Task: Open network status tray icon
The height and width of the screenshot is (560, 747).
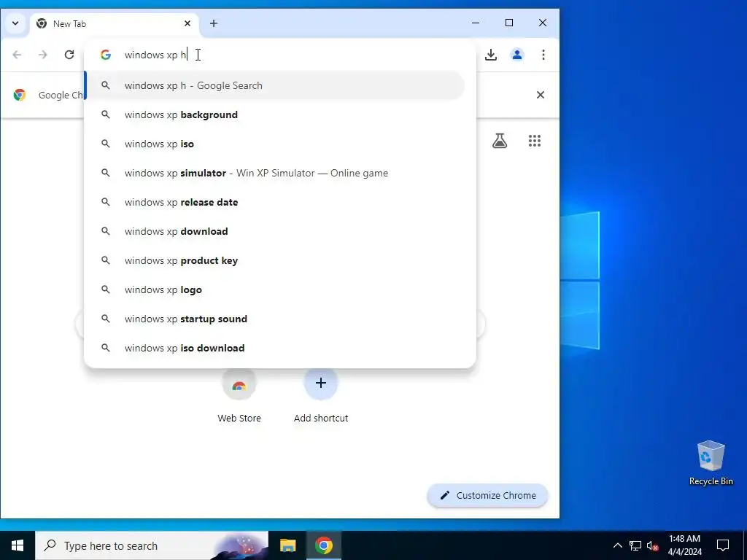Action: pyautogui.click(x=635, y=545)
